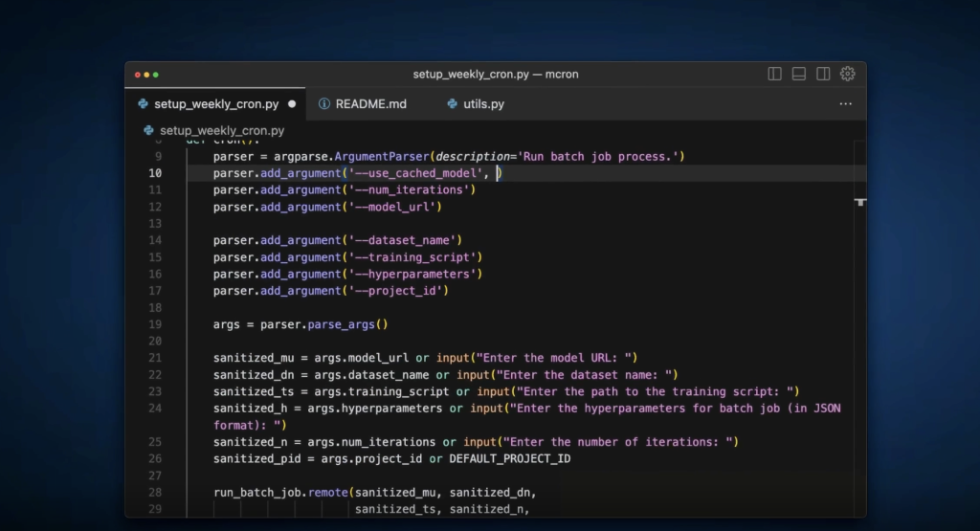The image size is (980, 531).
Task: Click line number 19 in the gutter
Action: tap(155, 324)
